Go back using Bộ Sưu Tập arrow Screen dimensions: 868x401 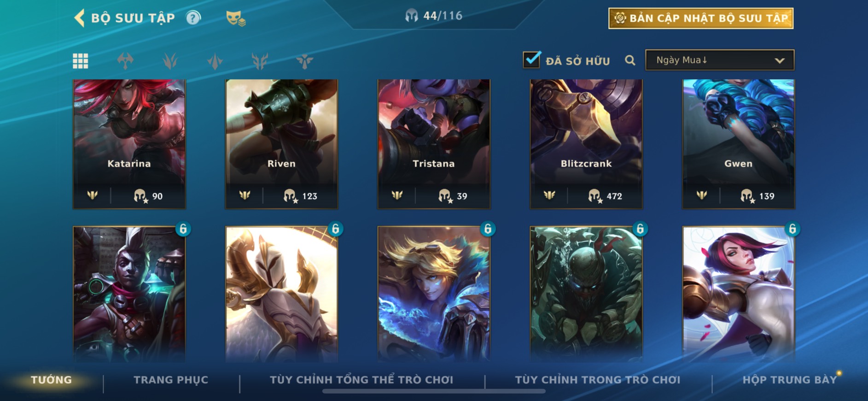point(79,18)
